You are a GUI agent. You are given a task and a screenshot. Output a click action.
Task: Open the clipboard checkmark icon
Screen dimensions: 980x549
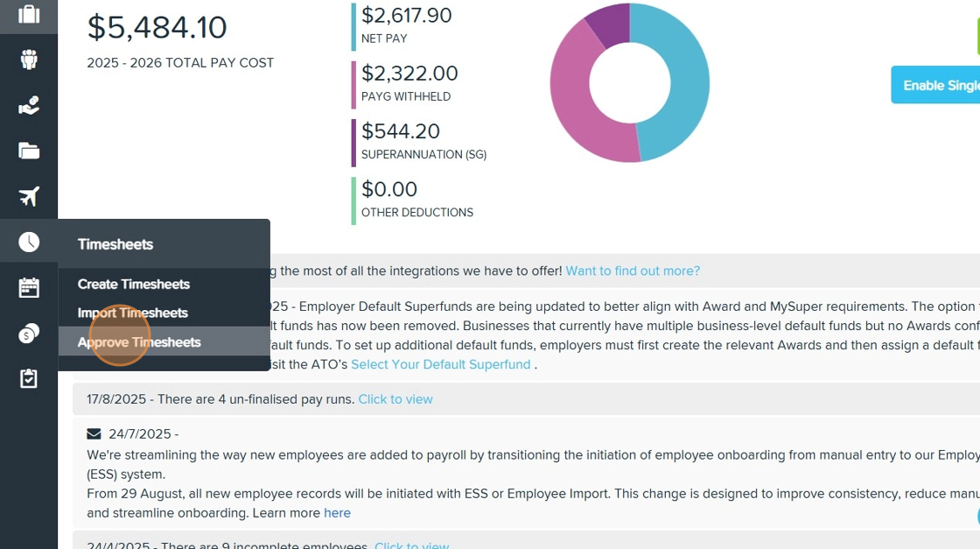[29, 378]
